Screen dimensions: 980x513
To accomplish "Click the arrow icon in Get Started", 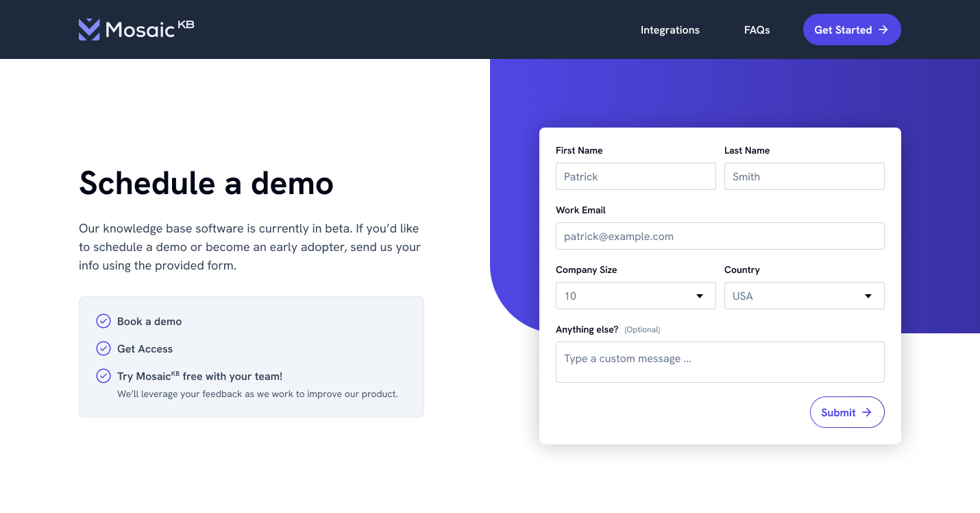I will point(883,29).
